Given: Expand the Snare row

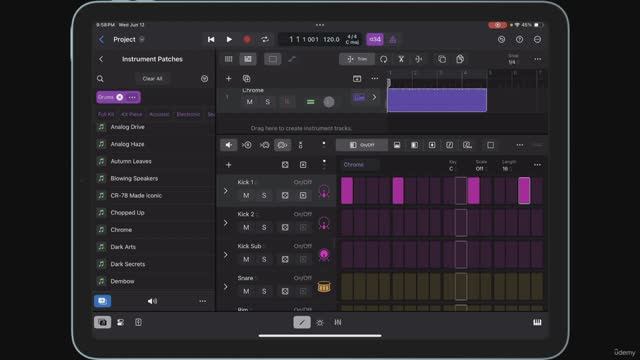Looking at the screenshot, I should [226, 287].
